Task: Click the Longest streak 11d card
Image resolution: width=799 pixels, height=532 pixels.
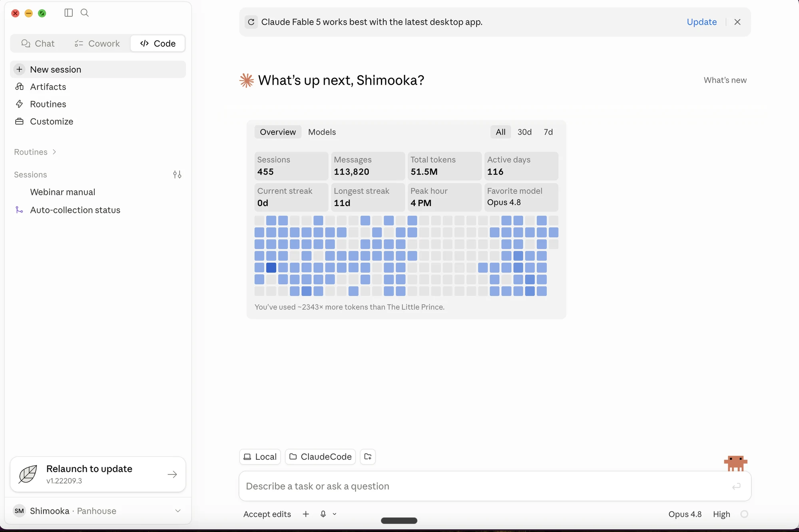Action: pyautogui.click(x=368, y=197)
